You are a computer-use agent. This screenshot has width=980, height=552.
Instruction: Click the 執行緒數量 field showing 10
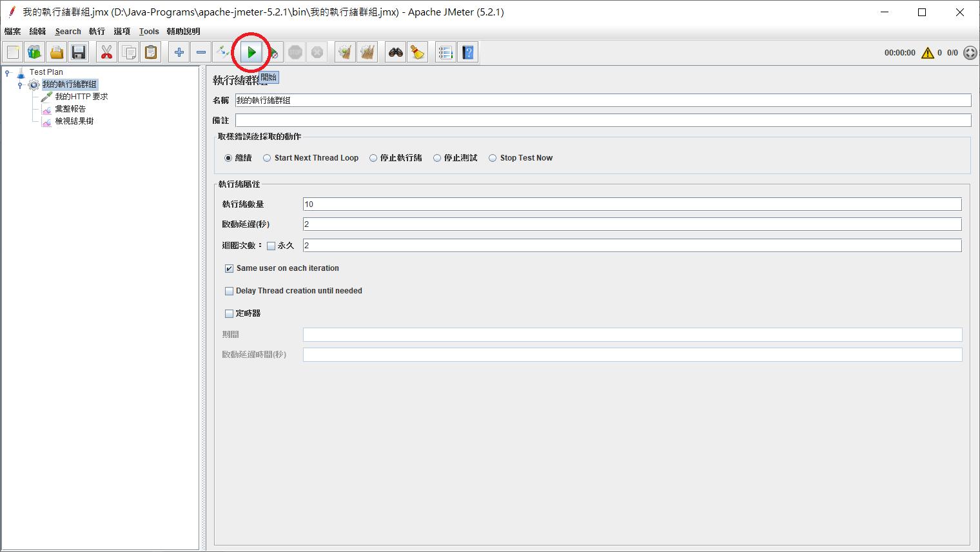pos(632,204)
